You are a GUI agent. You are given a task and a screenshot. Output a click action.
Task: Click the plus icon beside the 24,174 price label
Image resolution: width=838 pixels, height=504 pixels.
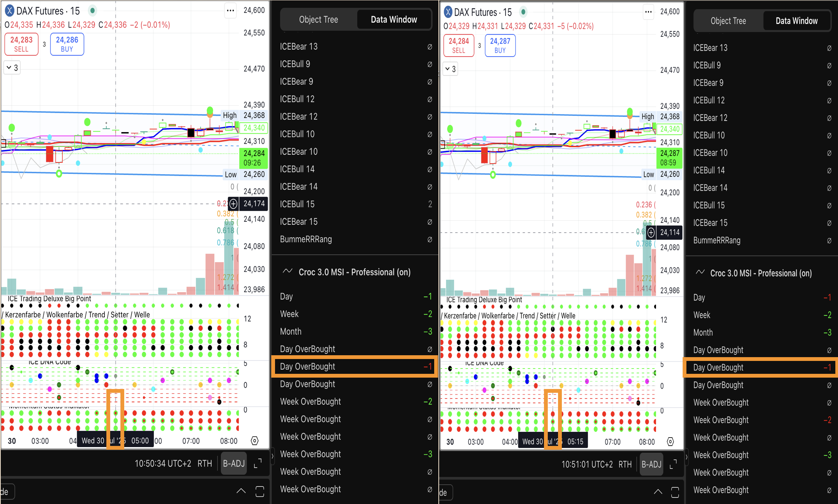[x=233, y=204]
